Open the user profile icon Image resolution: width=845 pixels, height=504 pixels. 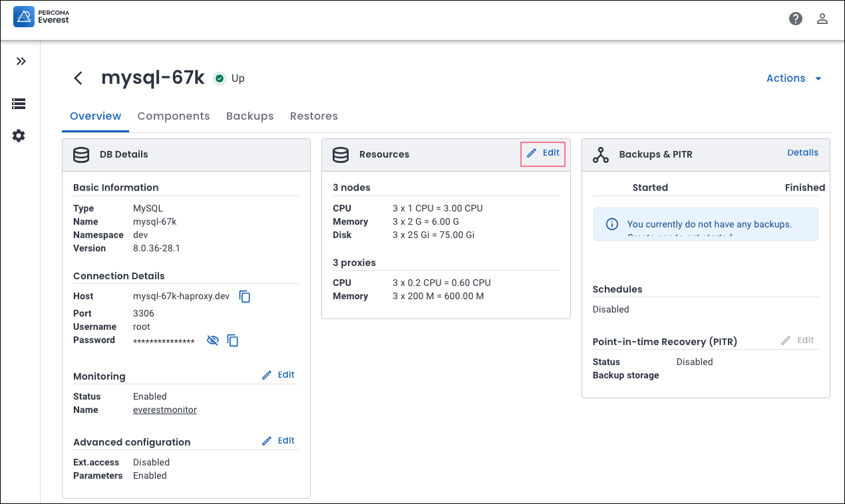click(822, 19)
